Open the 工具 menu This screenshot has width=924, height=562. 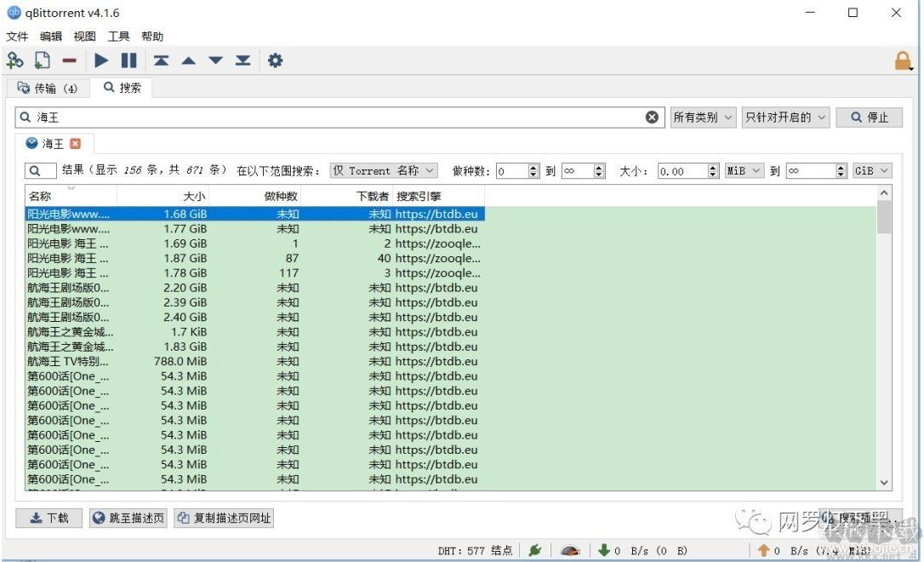pos(118,37)
